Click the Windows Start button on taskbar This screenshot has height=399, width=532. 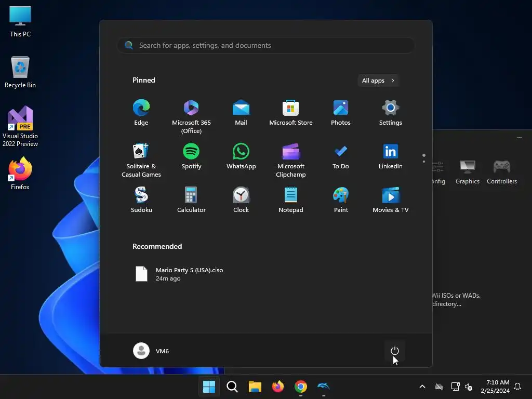(x=209, y=387)
